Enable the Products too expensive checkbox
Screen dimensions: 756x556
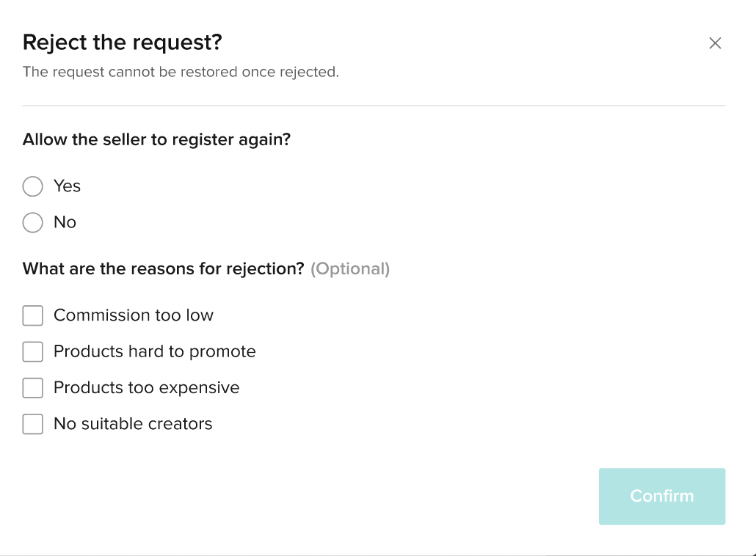33,388
